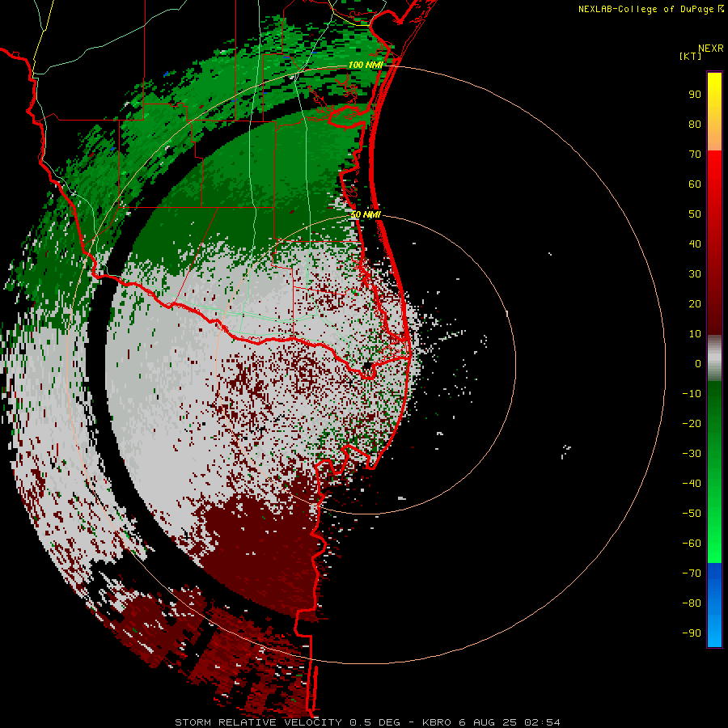Click the black radar site dot at ring center
The image size is (728, 728).
point(366,366)
